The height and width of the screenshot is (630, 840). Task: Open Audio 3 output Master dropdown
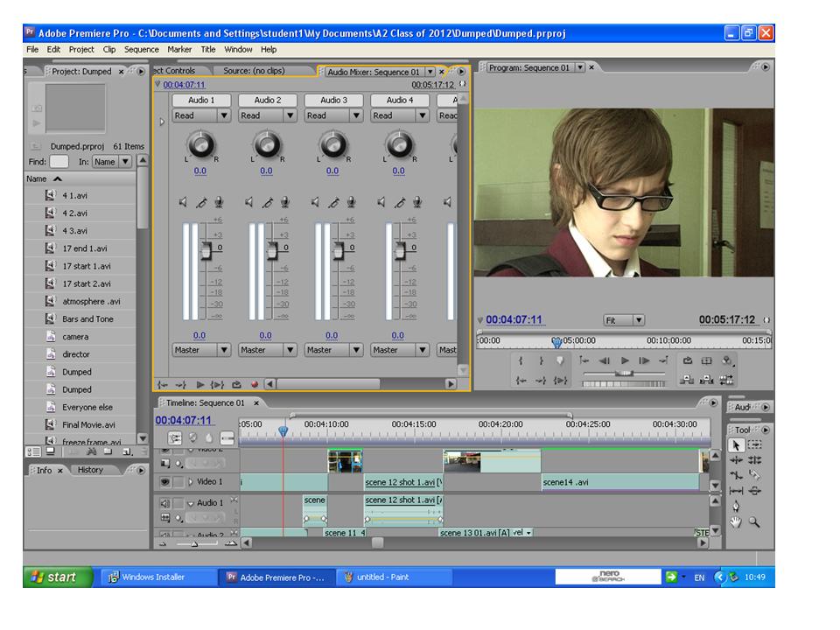(333, 350)
